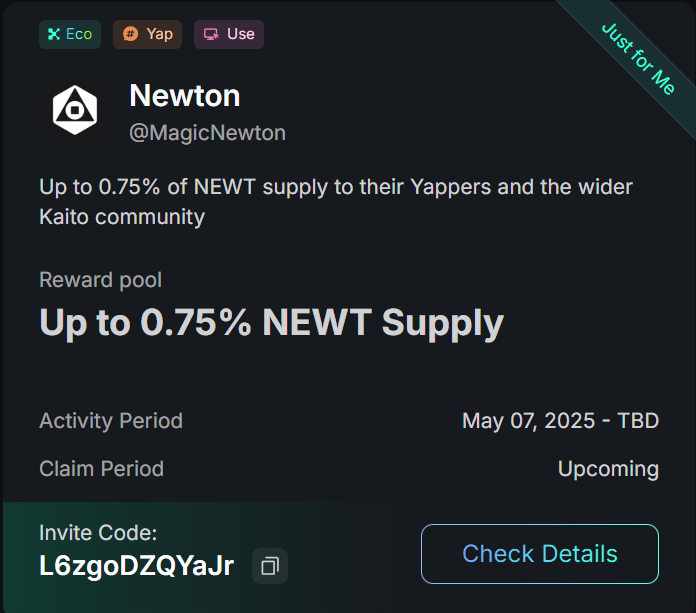Click the Yappers description paragraph
Screen dimensions: 696x613
(x=336, y=202)
